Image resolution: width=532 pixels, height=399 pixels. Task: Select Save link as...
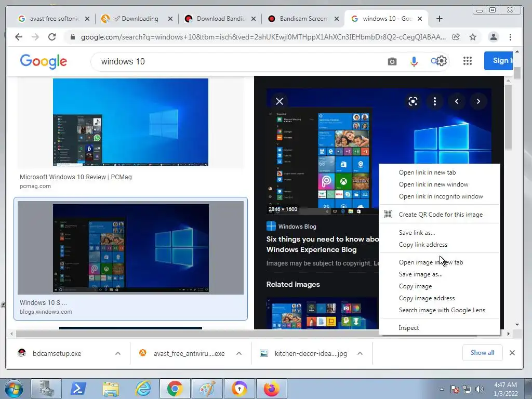coord(440,232)
